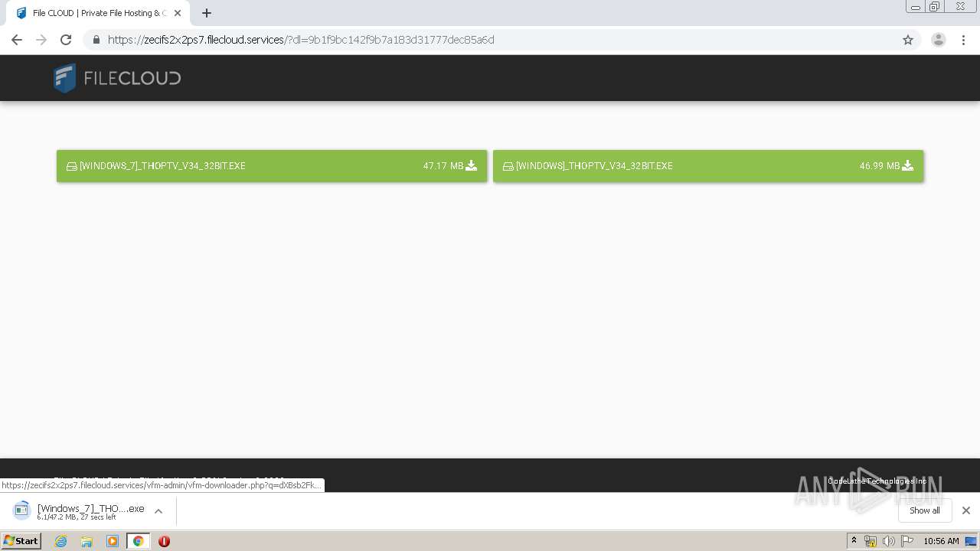The height and width of the screenshot is (551, 980).
Task: Click the drive icon before [WINDOWS]_THOPTV
Action: pyautogui.click(x=508, y=166)
